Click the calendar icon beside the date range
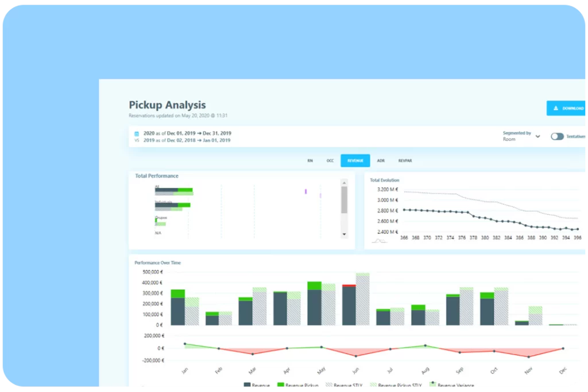Image resolution: width=588 pixels, height=392 pixels. coord(137,133)
